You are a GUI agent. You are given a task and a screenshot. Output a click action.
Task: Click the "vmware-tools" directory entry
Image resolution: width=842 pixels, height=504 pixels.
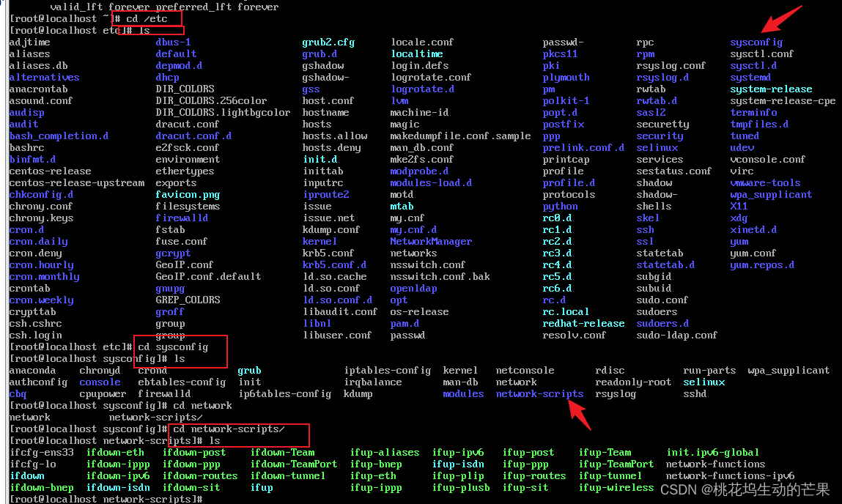click(x=765, y=183)
